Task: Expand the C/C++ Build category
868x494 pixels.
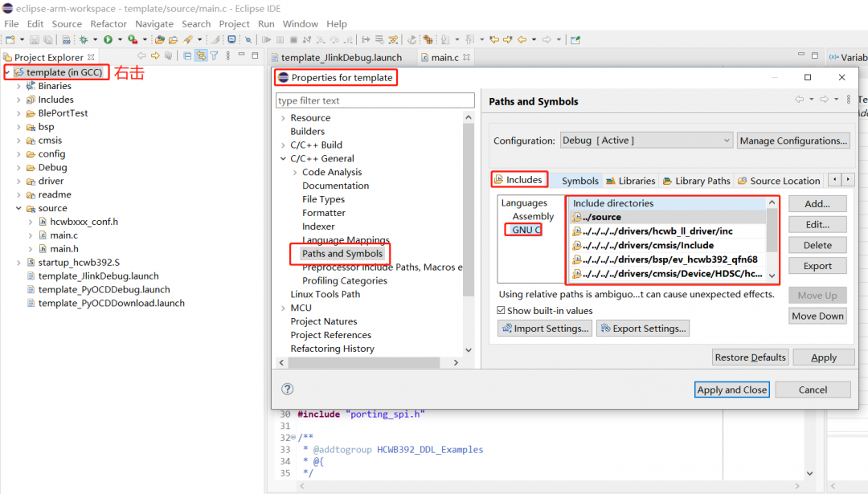Action: click(x=284, y=145)
